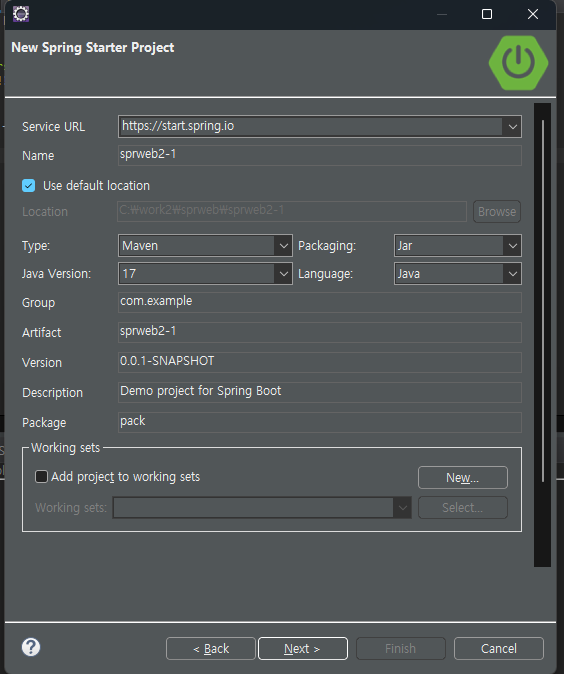Click the Name field containing sprweb2-1
564x674 pixels.
(320, 155)
